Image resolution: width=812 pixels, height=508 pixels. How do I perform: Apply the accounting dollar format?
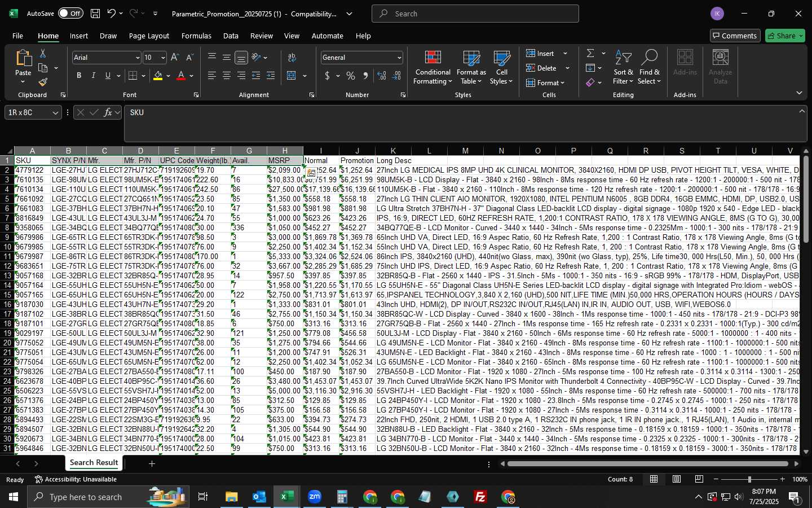click(x=327, y=76)
